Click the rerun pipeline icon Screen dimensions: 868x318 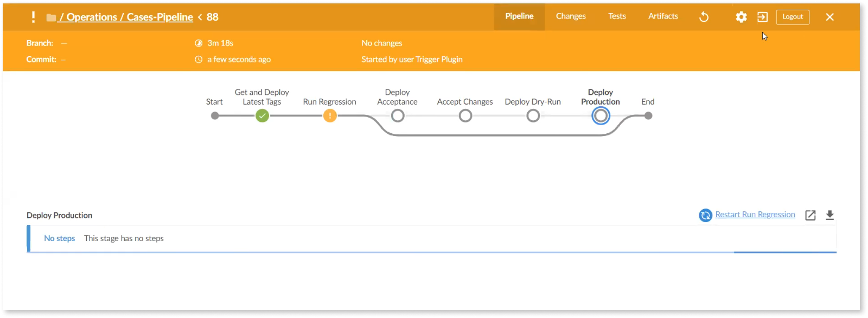click(704, 17)
